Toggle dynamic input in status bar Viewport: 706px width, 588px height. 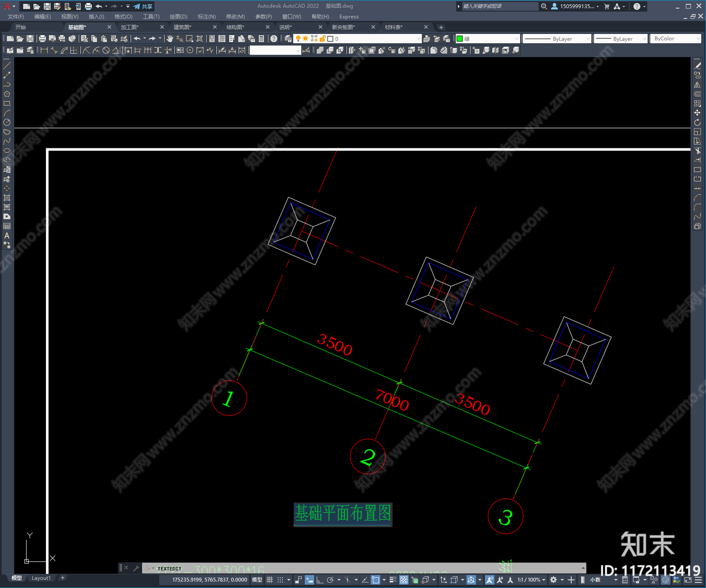[309, 580]
